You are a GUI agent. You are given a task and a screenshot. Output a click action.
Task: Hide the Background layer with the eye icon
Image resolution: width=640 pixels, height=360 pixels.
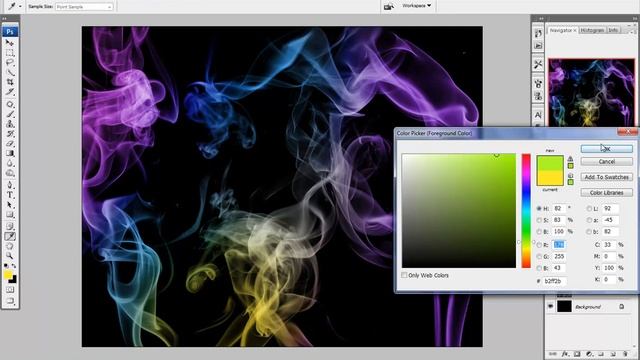coord(550,306)
